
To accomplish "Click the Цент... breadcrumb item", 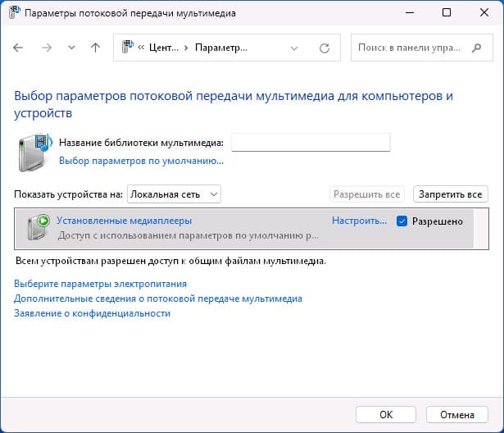I will 164,48.
